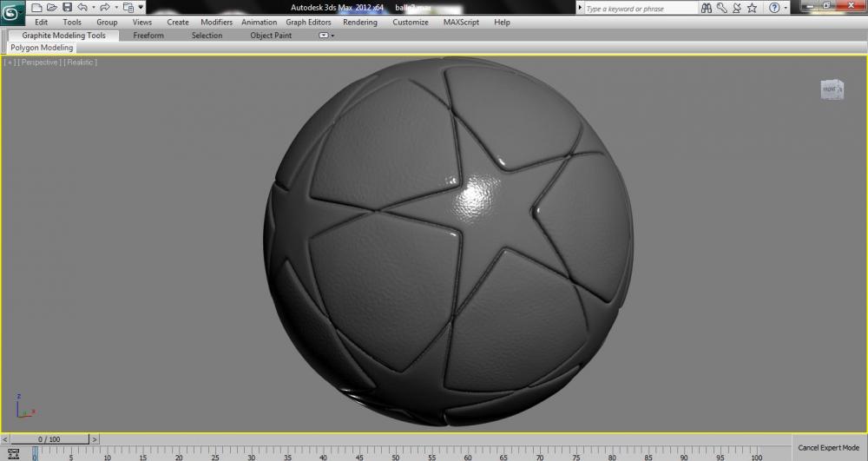The image size is (868, 461).
Task: Open the Perspective viewport label menu
Action: [39, 62]
